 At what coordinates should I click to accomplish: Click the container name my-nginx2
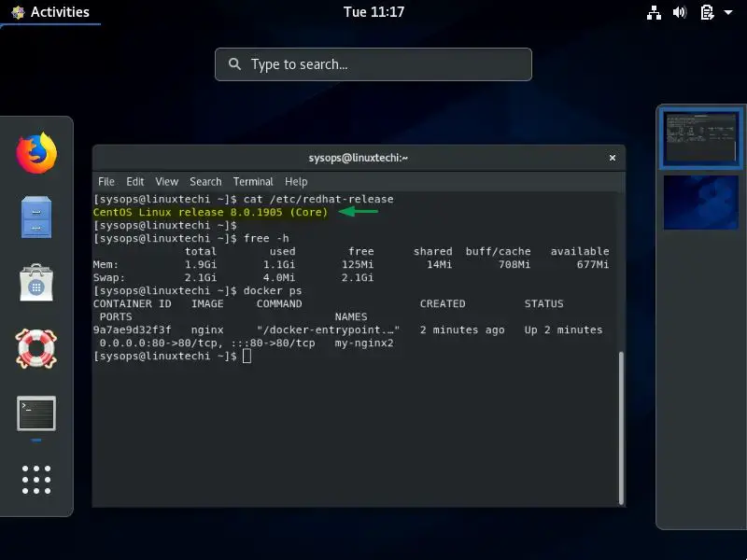point(364,343)
